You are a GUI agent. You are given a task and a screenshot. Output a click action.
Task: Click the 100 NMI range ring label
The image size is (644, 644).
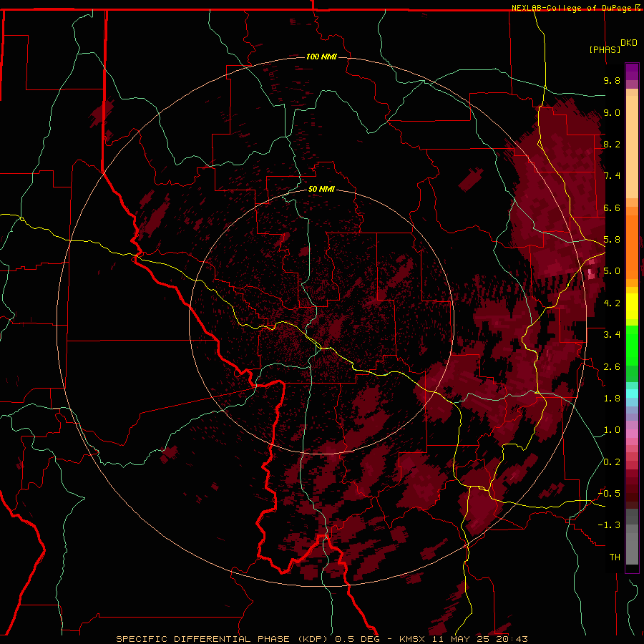point(321,57)
